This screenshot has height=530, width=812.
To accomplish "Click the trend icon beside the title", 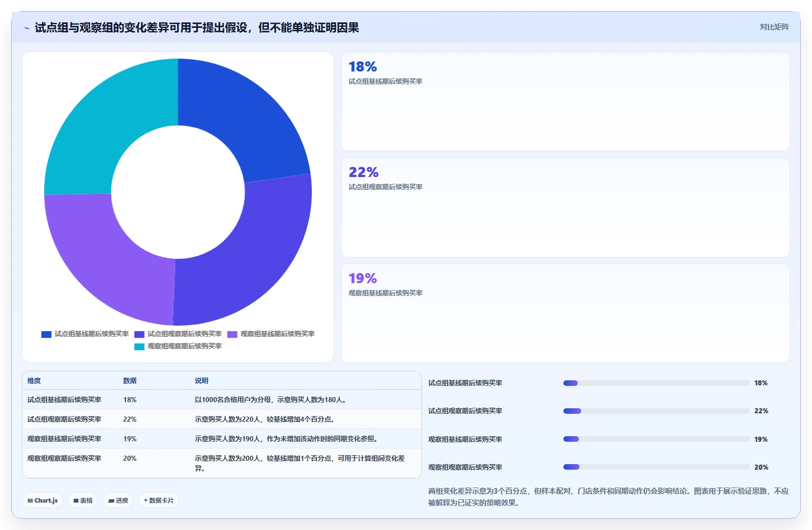I will point(26,28).
